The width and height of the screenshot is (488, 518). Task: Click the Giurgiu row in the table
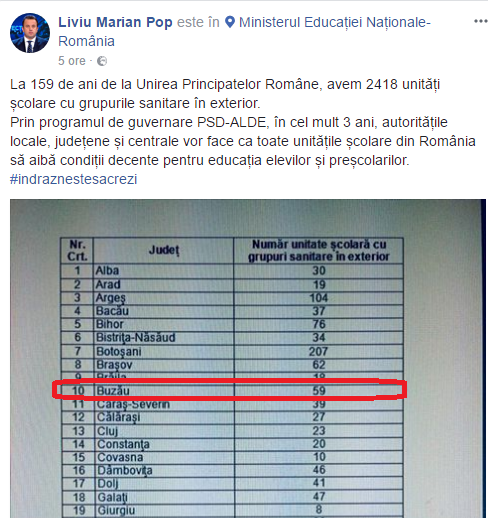click(x=232, y=510)
